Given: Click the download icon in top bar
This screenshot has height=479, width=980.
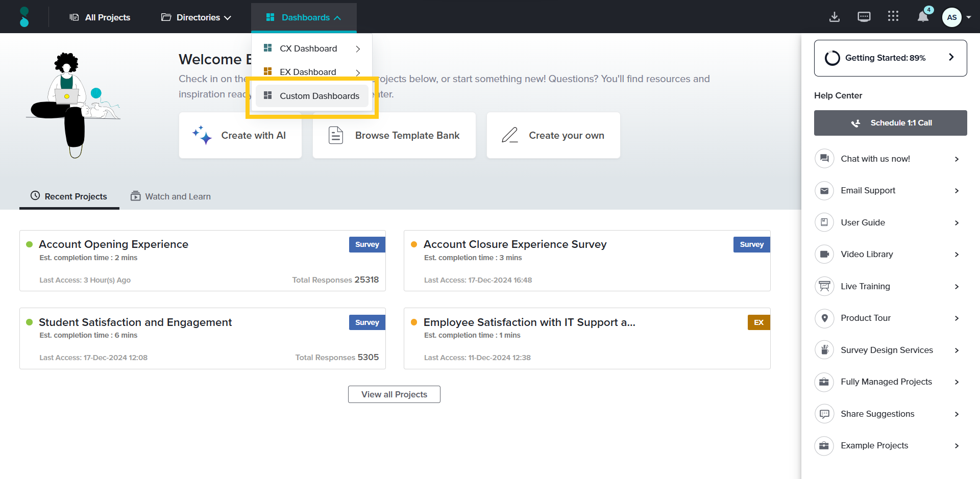Looking at the screenshot, I should click(x=834, y=17).
